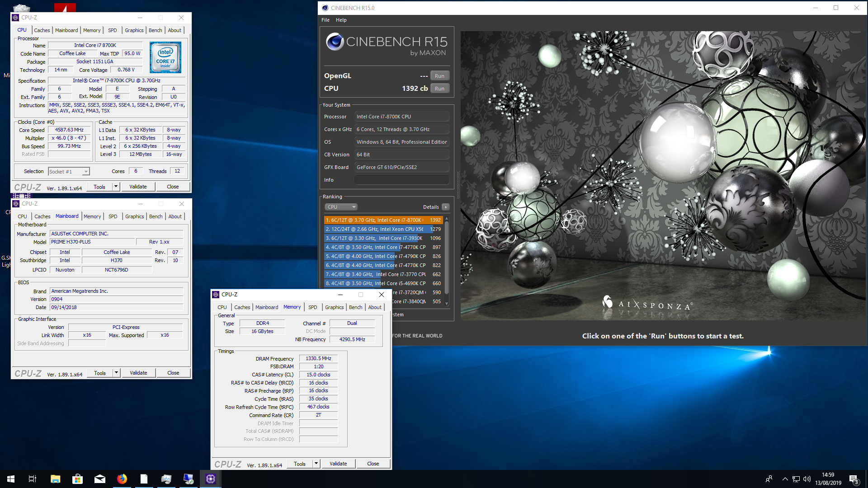Open Microsoft Store taskbar icon
868x488 pixels.
tap(77, 479)
